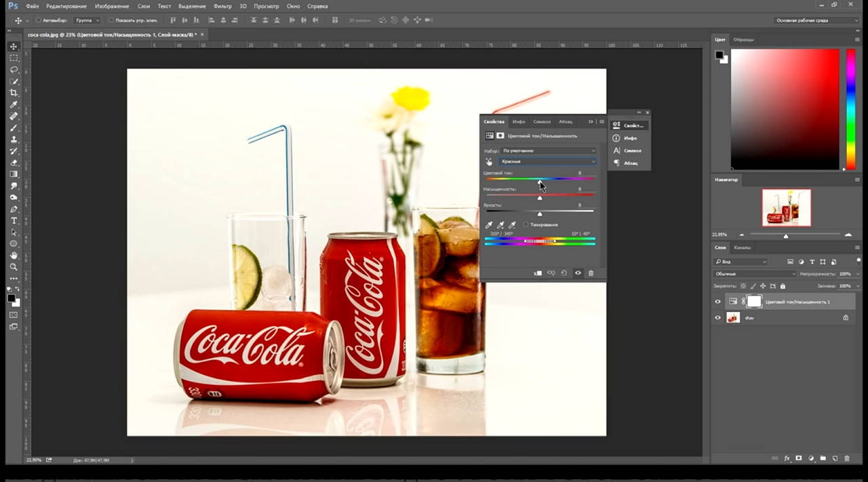Click the first eyedropper in the Hue/Saturation panel
Image resolution: width=868 pixels, height=482 pixels.
point(489,224)
